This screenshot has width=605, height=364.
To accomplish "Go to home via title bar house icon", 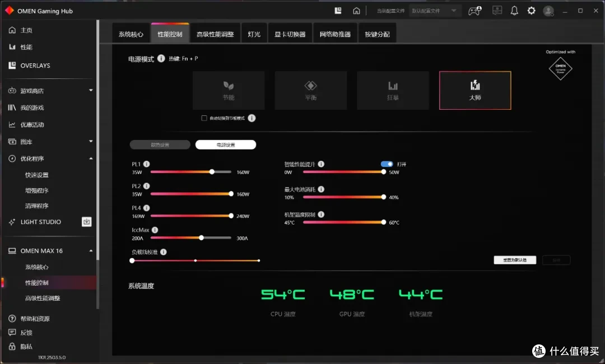I will (x=356, y=11).
